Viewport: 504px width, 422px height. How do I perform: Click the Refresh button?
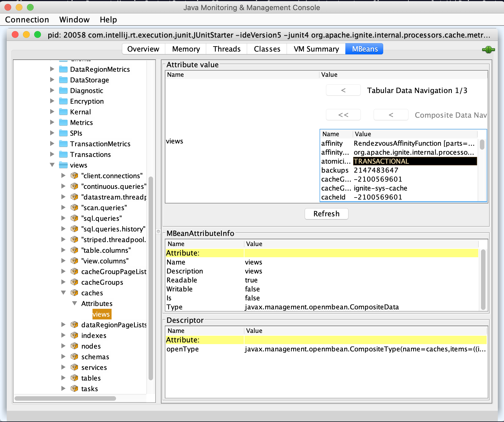coord(326,214)
